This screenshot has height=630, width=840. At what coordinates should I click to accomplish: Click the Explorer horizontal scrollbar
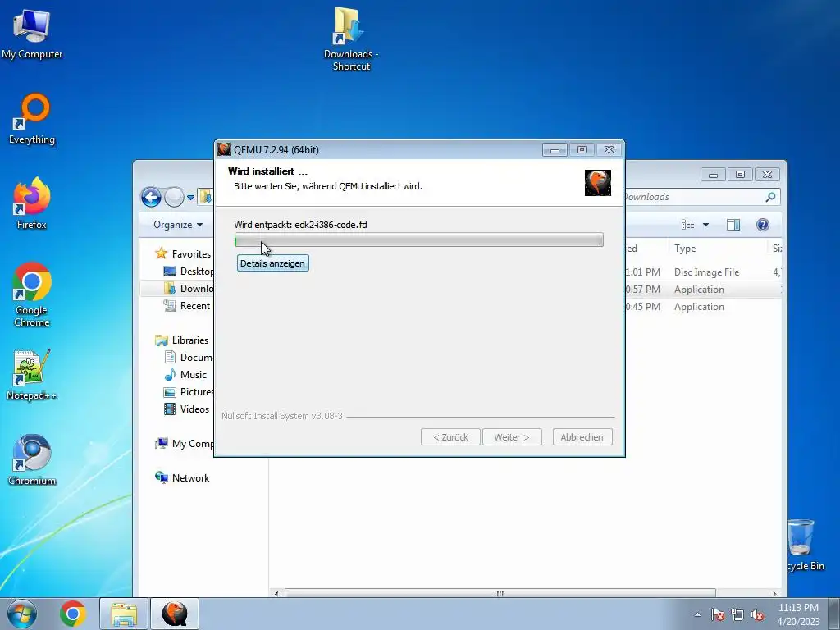click(x=500, y=594)
